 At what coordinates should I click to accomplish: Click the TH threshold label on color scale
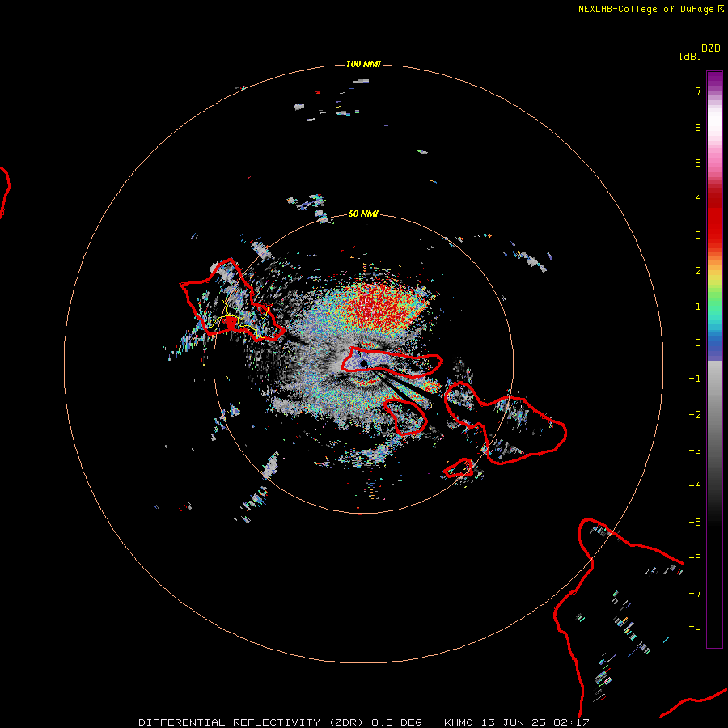pyautogui.click(x=695, y=630)
